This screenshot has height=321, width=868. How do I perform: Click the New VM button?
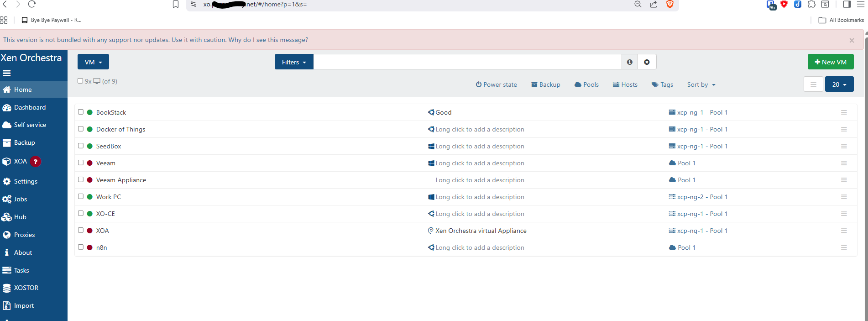point(831,62)
